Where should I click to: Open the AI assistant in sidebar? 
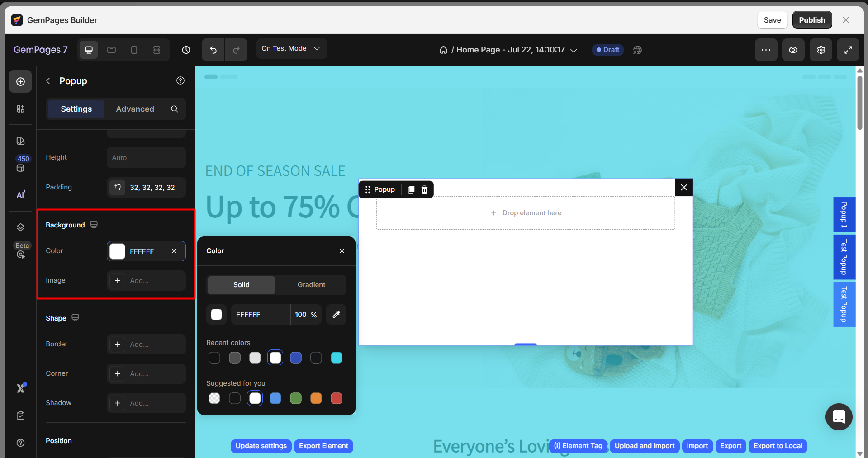pos(21,194)
